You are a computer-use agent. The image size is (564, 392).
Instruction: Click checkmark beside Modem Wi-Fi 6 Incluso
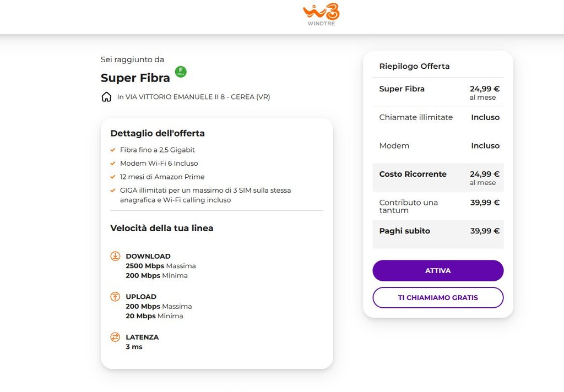(113, 164)
